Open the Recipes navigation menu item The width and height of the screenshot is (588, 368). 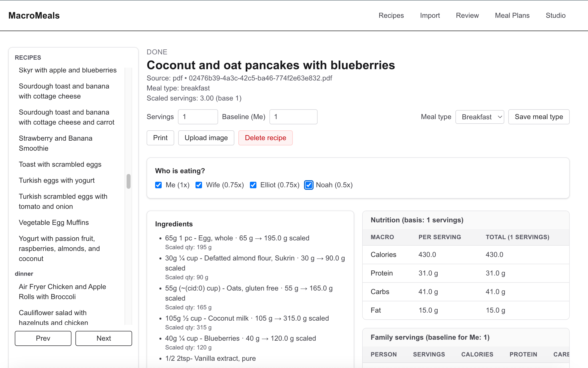[391, 16]
